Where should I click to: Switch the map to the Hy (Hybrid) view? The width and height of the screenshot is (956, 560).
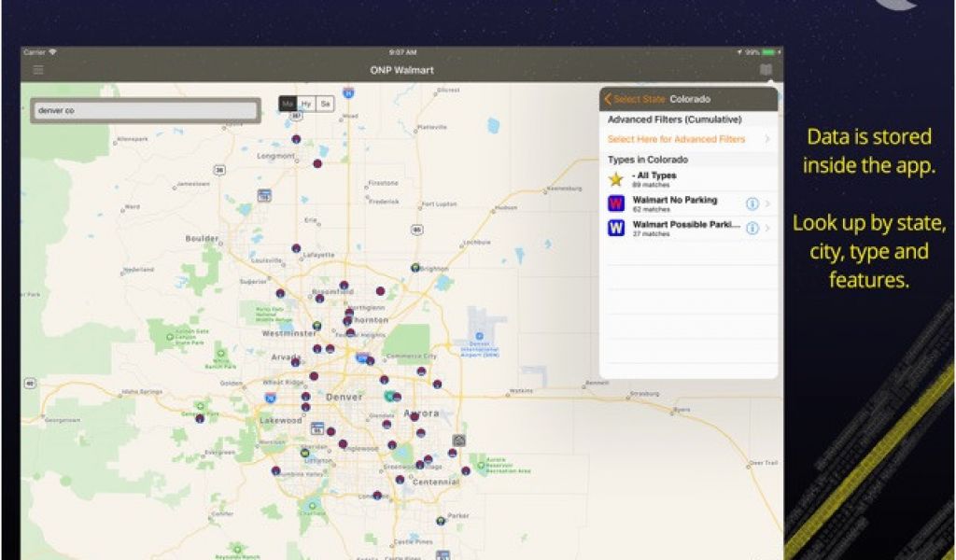306,104
